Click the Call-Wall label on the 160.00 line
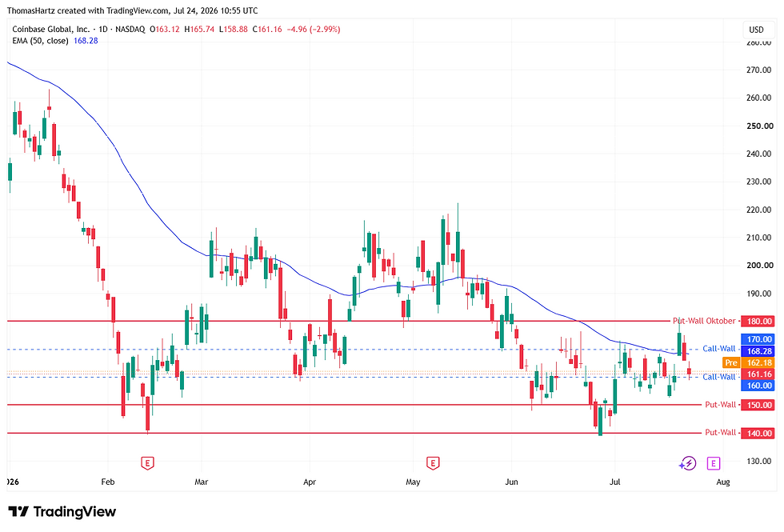 click(x=719, y=377)
